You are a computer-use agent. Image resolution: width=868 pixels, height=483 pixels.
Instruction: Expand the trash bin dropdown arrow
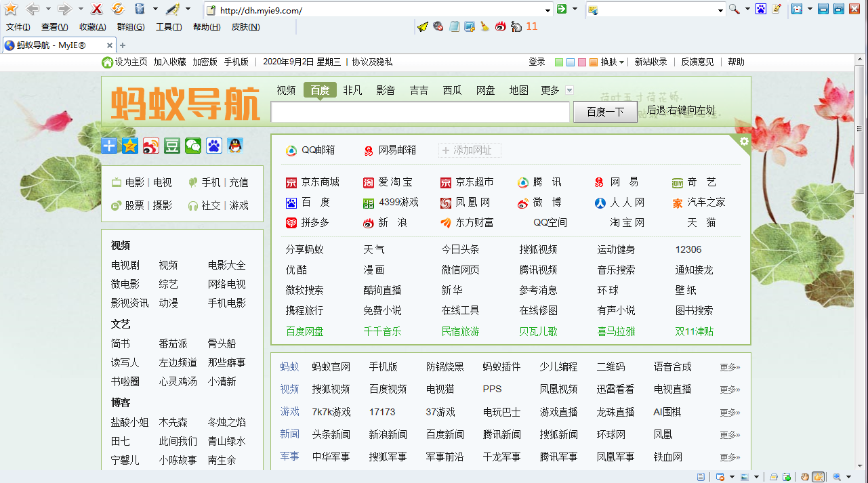coord(154,9)
